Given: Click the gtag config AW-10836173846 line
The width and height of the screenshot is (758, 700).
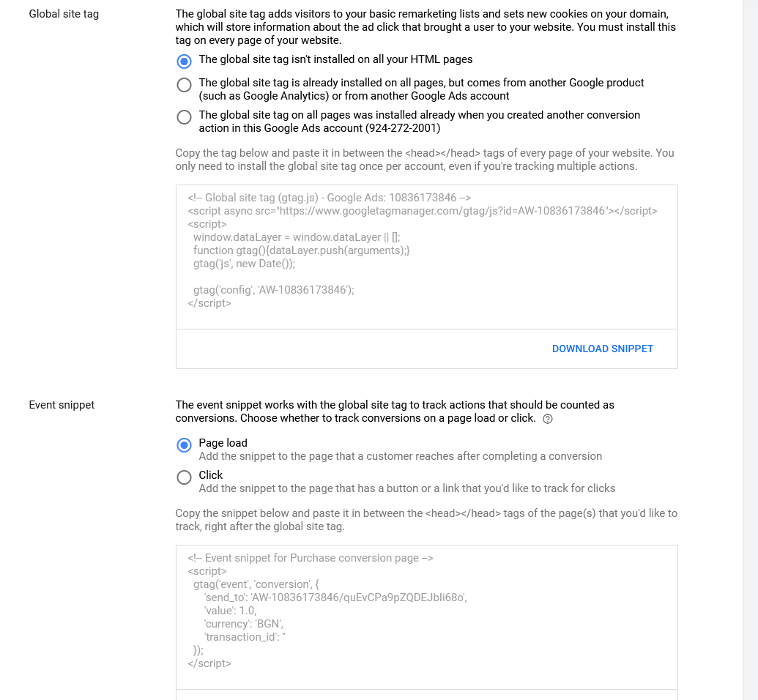Looking at the screenshot, I should [274, 290].
